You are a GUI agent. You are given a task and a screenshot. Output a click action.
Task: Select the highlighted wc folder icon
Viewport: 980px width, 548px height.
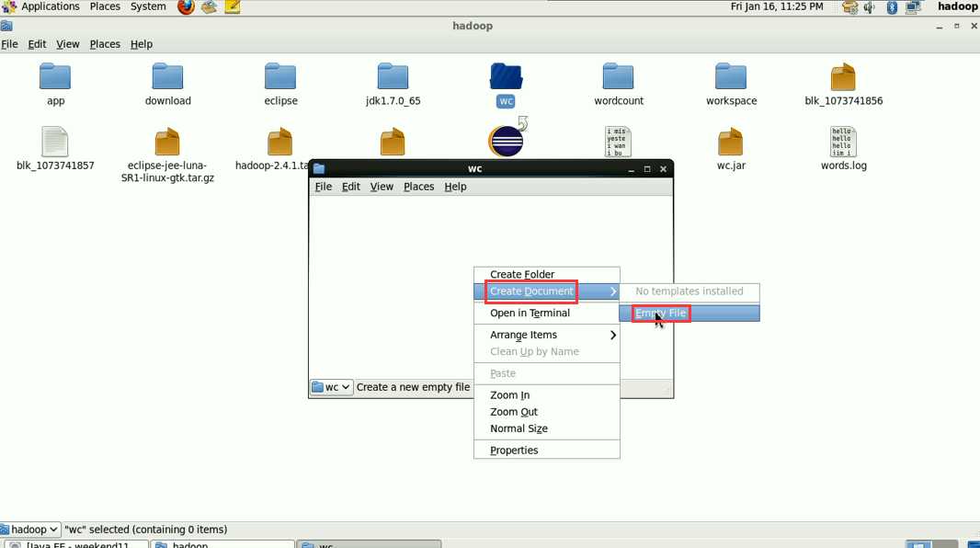pyautogui.click(x=506, y=77)
